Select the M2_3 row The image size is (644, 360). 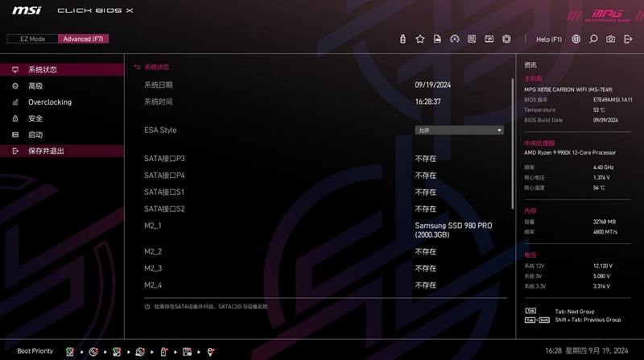pos(324,268)
